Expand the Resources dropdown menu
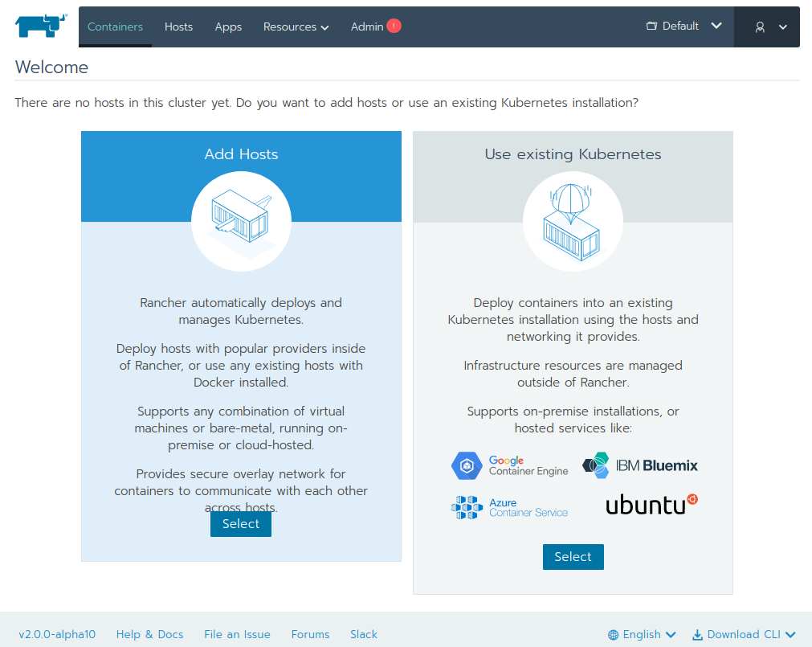The width and height of the screenshot is (812, 647). [x=296, y=27]
